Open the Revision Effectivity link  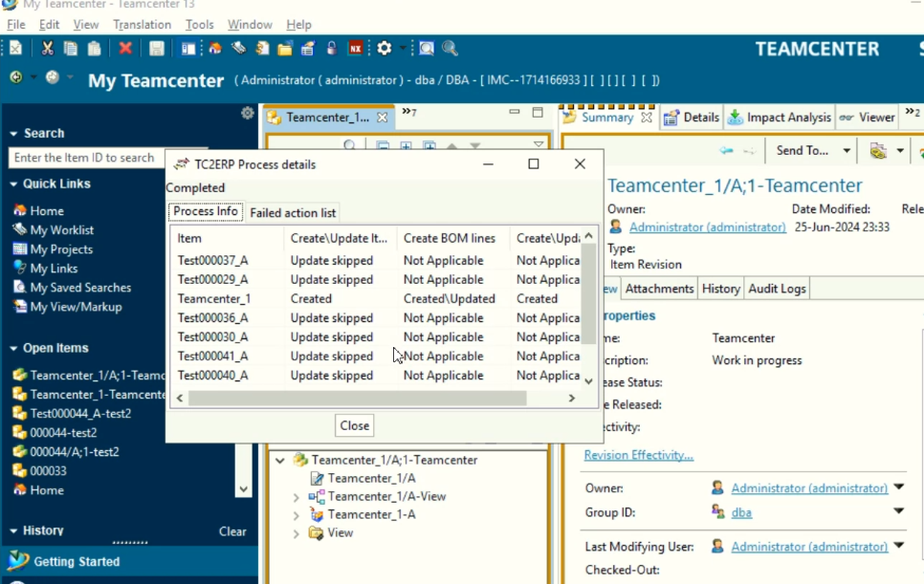[638, 455]
